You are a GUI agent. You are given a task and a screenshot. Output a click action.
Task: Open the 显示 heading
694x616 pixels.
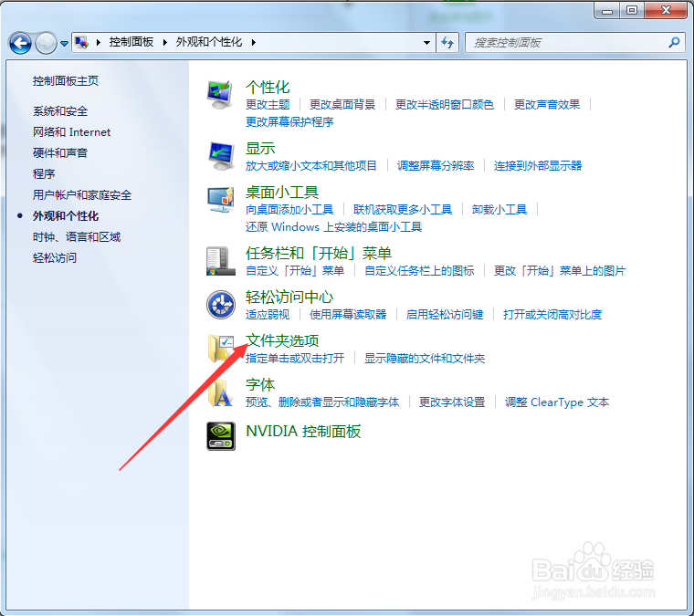click(x=260, y=148)
